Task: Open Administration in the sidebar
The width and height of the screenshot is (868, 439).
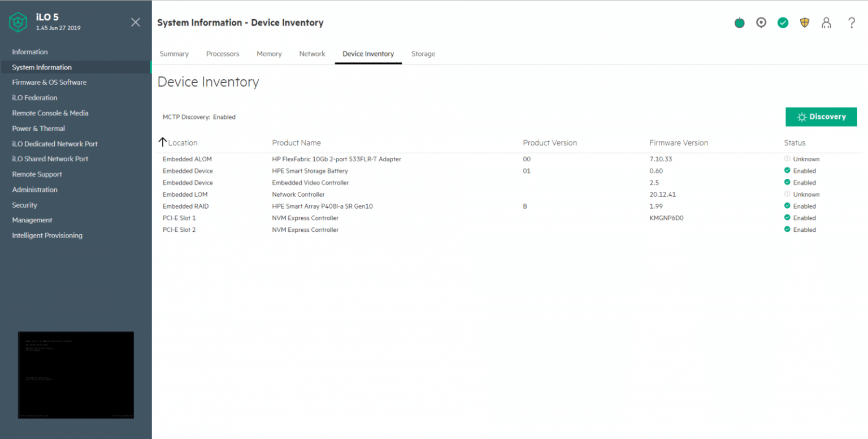Action: pos(35,190)
